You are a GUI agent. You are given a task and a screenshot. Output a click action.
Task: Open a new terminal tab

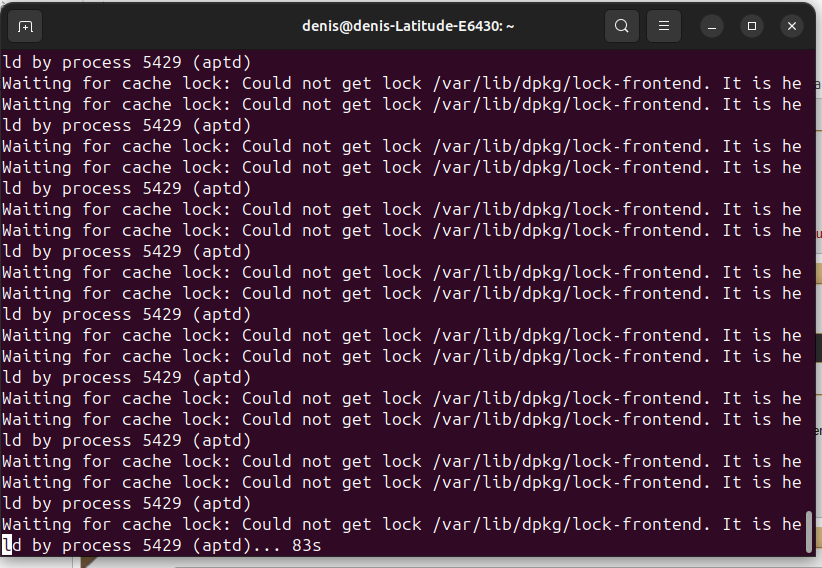coord(25,26)
